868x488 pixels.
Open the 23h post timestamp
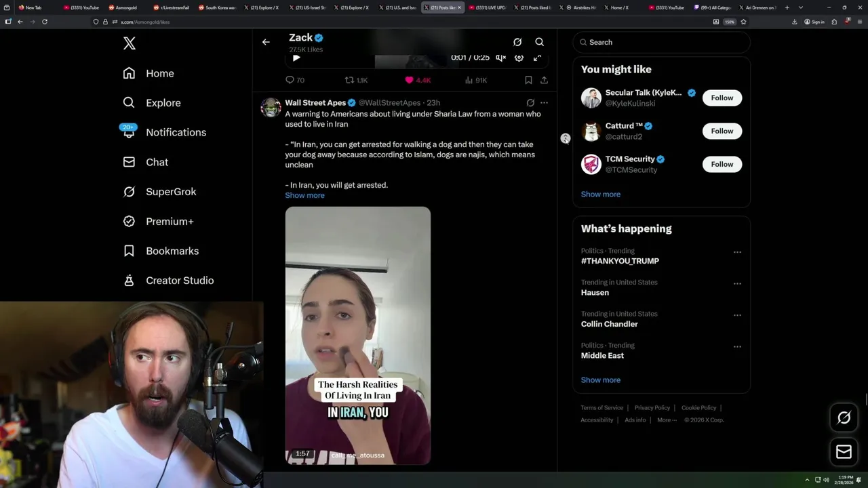coord(433,103)
